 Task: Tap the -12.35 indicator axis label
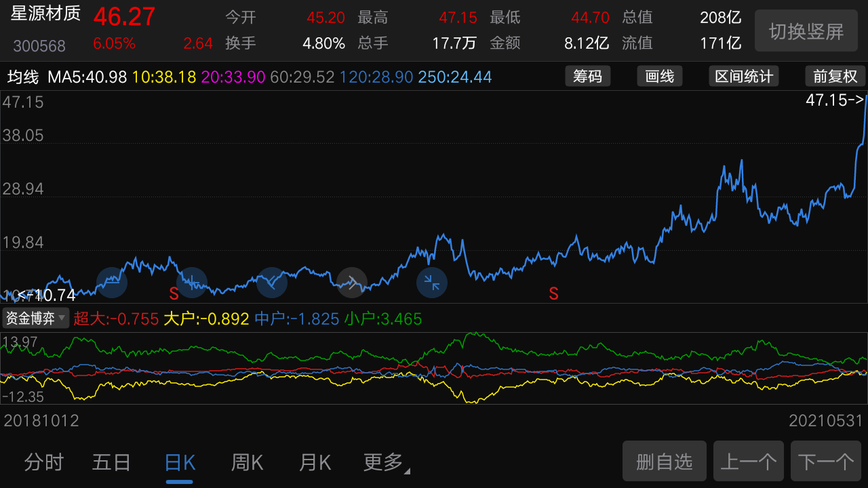[x=23, y=396]
